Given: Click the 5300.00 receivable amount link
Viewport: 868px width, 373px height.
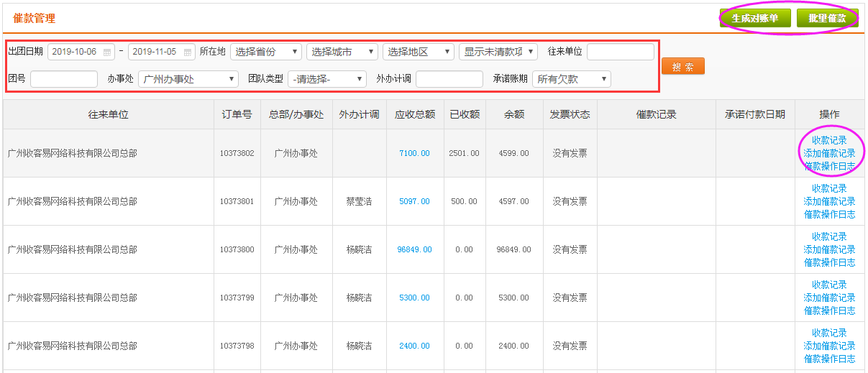Looking at the screenshot, I should pyautogui.click(x=414, y=298).
